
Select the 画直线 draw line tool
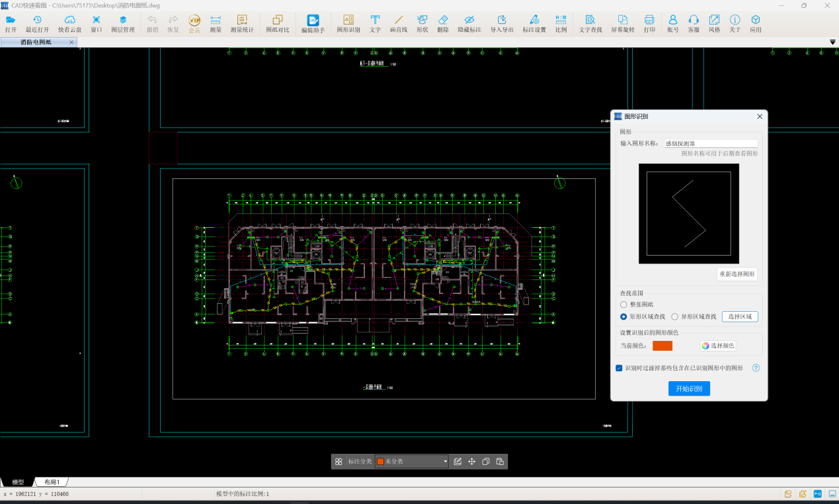click(398, 24)
